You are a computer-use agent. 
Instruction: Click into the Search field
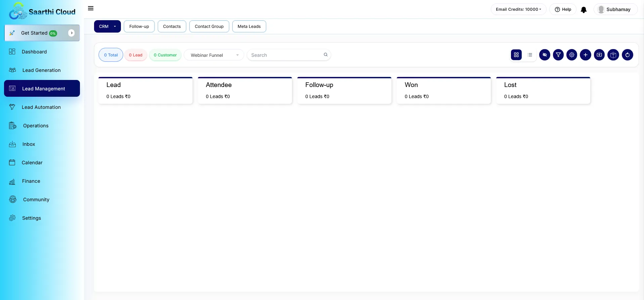[x=286, y=55]
